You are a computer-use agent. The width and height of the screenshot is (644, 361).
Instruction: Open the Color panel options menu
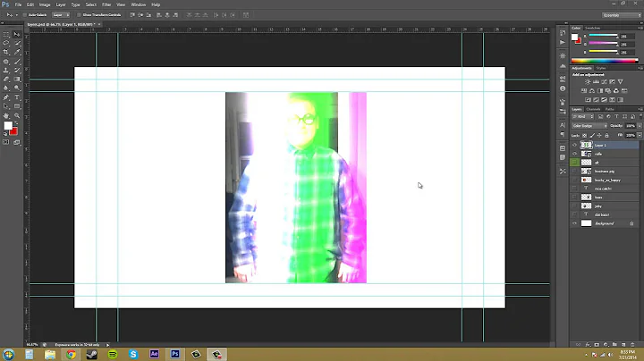coord(640,28)
